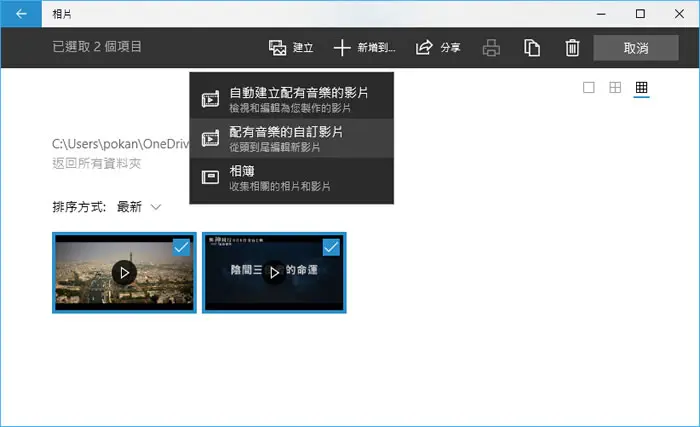Click the 返回所有資料夾 link
Viewport: 700px width, 427px height.
coord(97,163)
